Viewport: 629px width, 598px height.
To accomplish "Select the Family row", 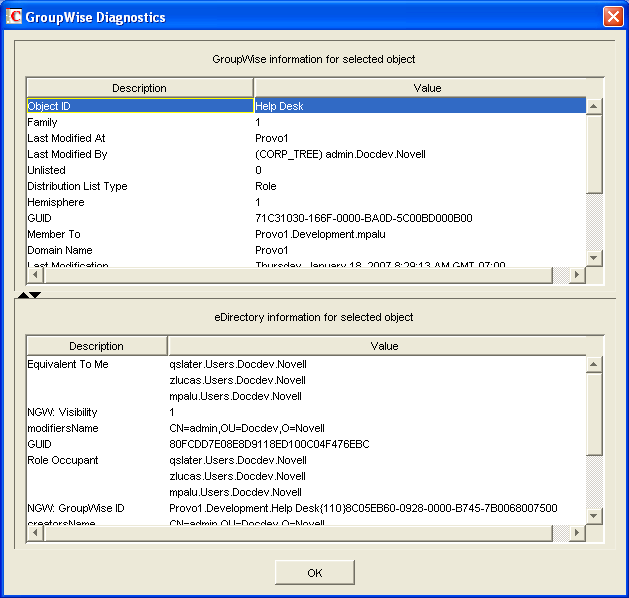I will pyautogui.click(x=306, y=122).
